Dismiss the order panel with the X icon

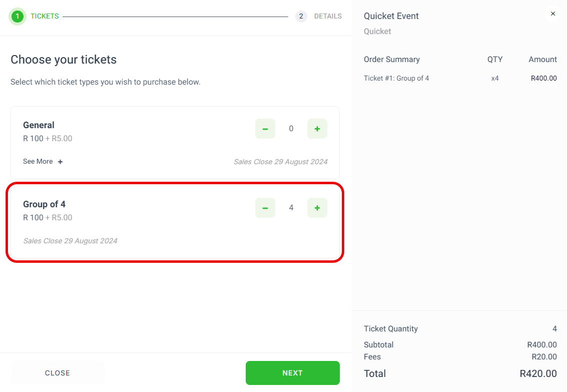coord(552,14)
